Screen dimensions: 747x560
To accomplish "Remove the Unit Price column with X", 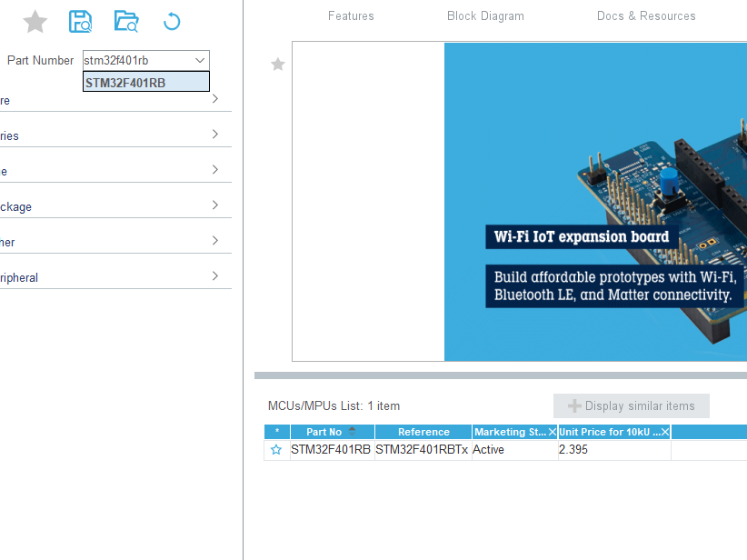I will click(665, 432).
